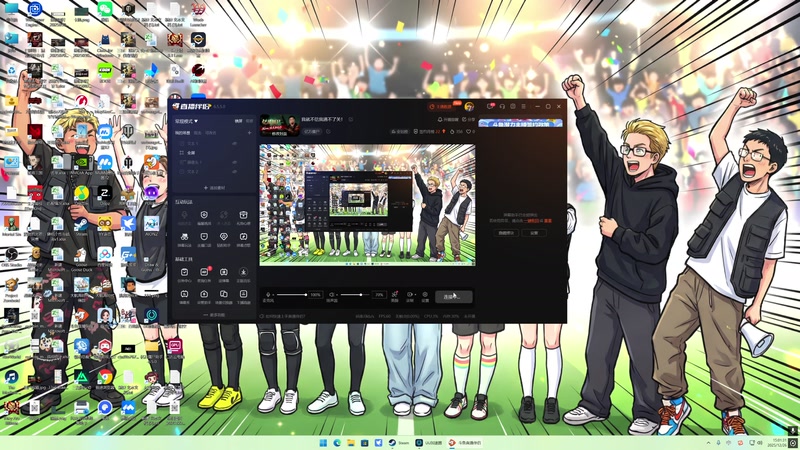
Task: Open the Windows Start button
Action: tap(323, 443)
